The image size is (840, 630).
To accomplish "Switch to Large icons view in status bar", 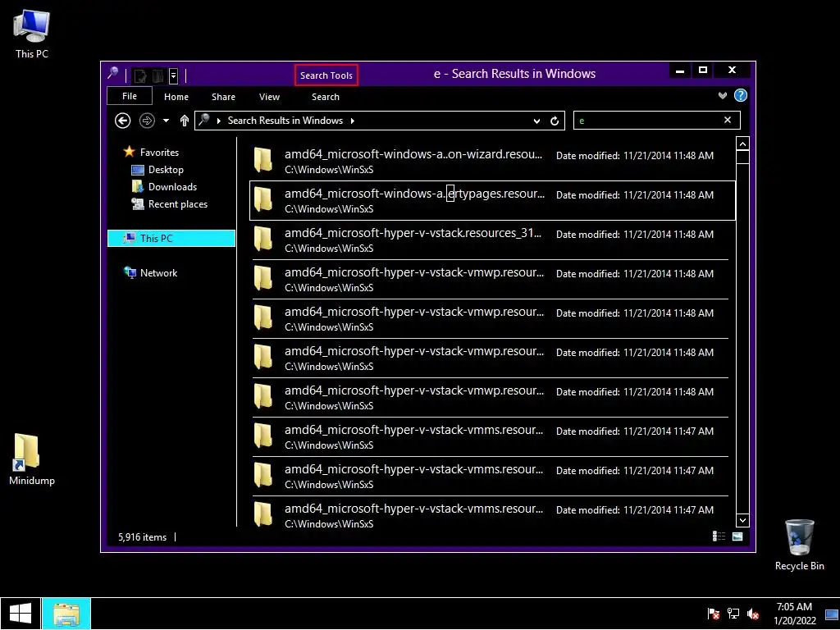I will click(737, 536).
